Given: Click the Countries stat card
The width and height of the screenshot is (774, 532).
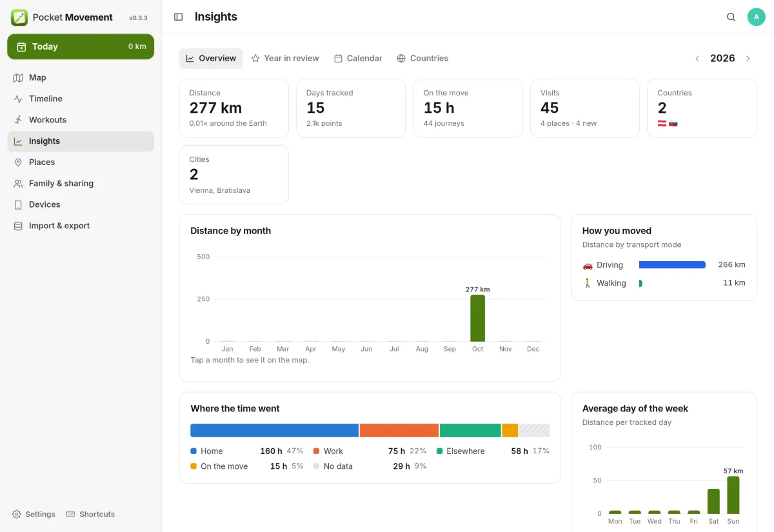Looking at the screenshot, I should tap(702, 108).
